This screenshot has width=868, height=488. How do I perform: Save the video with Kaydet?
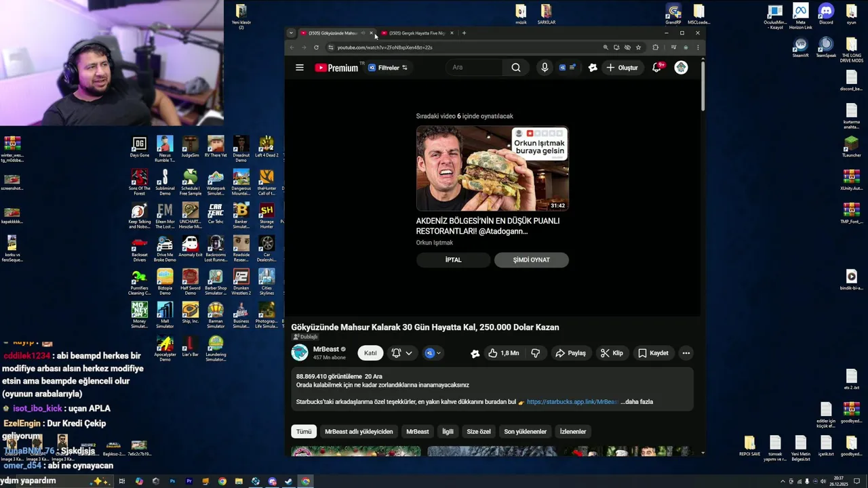click(x=653, y=353)
